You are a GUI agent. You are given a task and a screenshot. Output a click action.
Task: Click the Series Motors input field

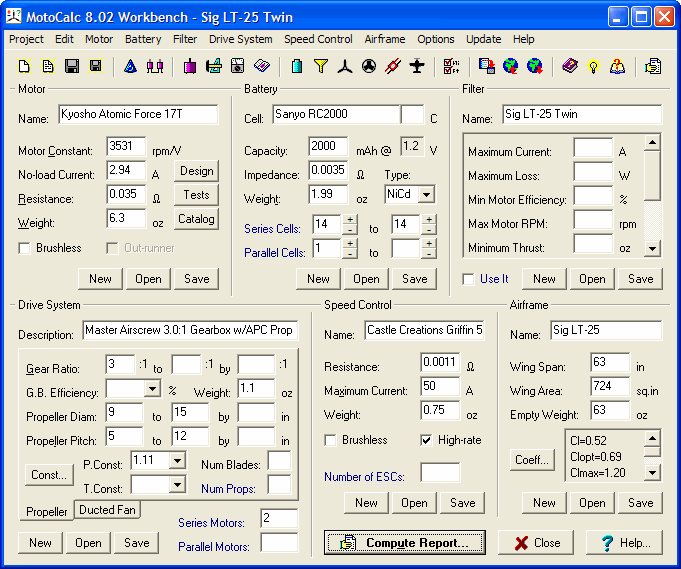tap(279, 518)
